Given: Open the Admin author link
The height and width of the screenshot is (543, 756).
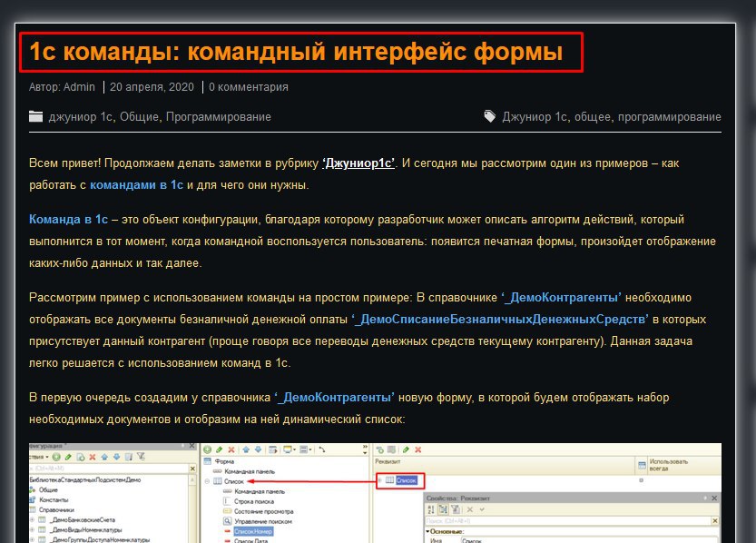Looking at the screenshot, I should point(79,87).
